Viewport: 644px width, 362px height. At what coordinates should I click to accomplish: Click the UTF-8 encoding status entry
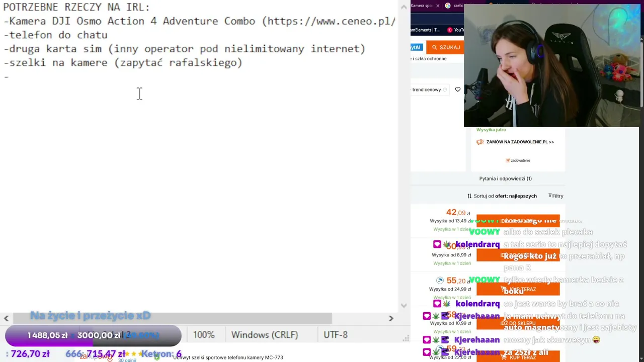click(336, 335)
